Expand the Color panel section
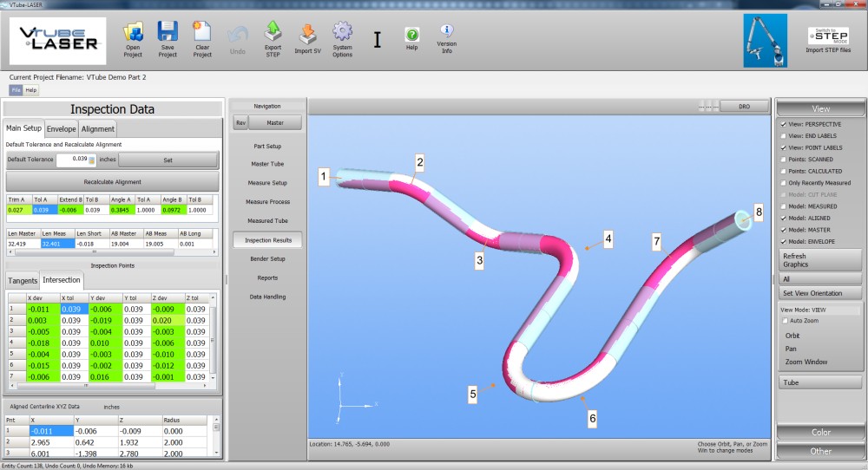The height and width of the screenshot is (470, 868). 820,432
